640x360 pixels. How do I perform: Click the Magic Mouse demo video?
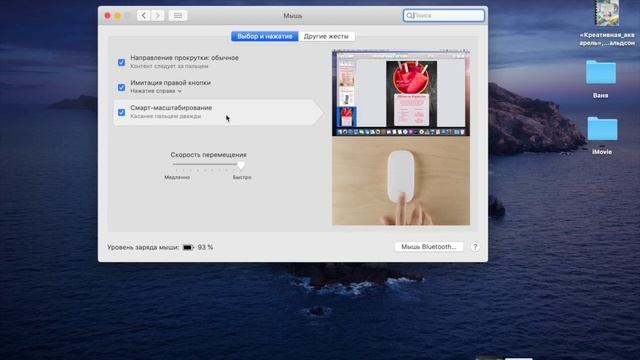[401, 181]
